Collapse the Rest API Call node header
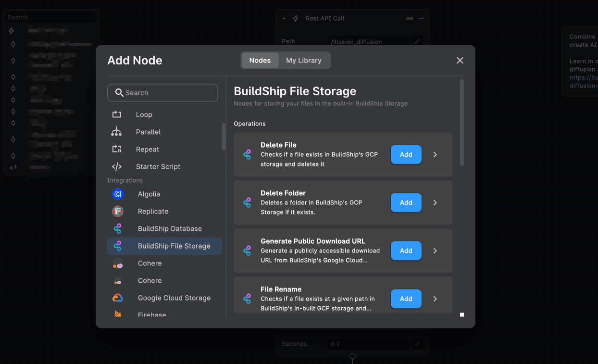Screen dimensions: 598x364 point(284,18)
